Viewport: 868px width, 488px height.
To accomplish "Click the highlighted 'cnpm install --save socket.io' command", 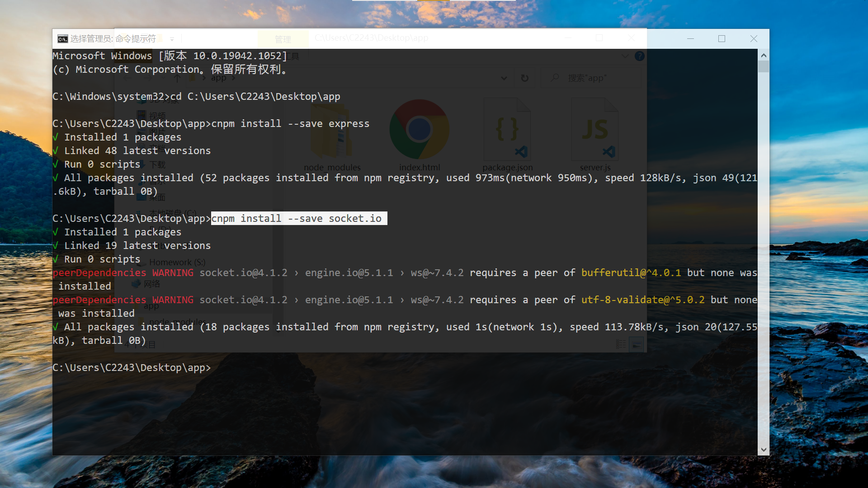I will click(x=299, y=218).
